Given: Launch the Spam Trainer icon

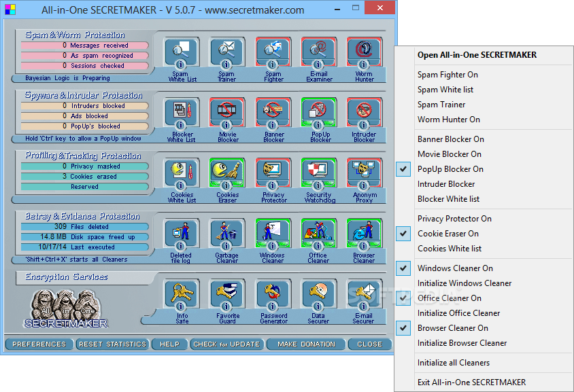Looking at the screenshot, I should [x=227, y=52].
